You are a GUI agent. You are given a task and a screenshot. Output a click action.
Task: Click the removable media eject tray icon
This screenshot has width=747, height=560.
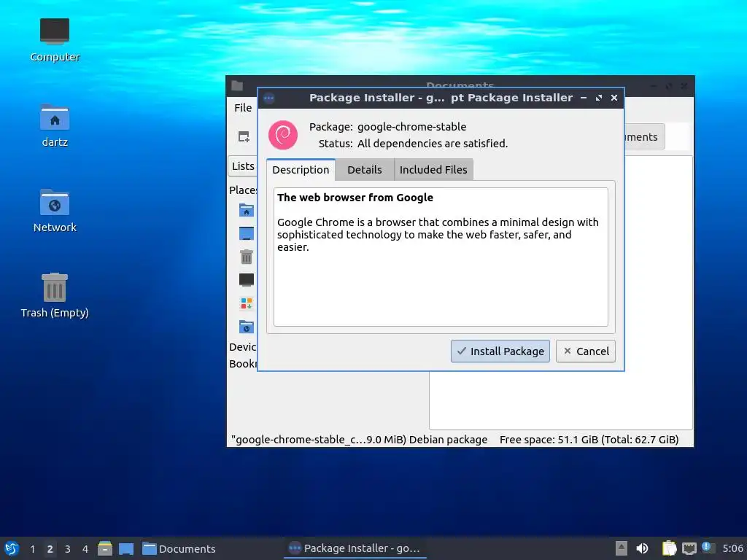[x=622, y=548]
